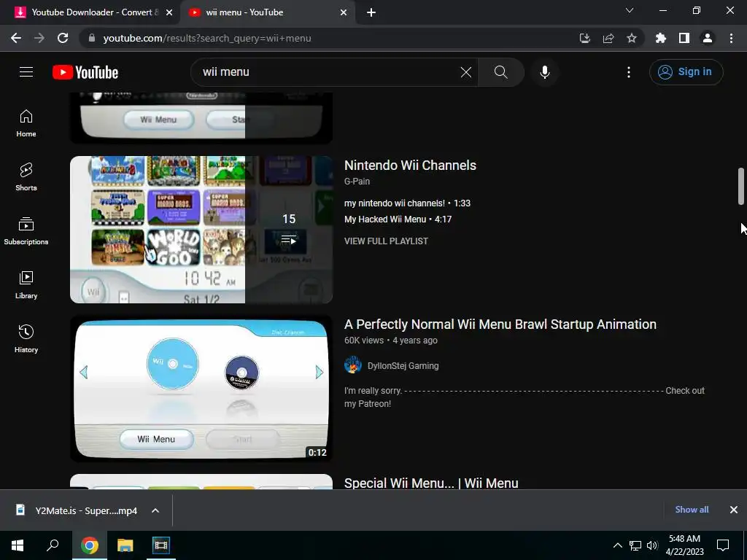Open YouTube settings three-dot menu
747x560 pixels.
click(629, 72)
